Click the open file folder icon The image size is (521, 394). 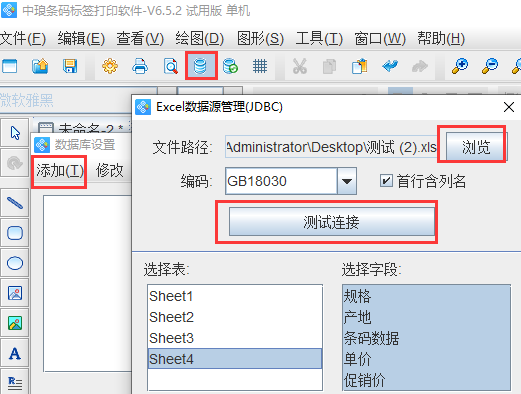(40, 66)
